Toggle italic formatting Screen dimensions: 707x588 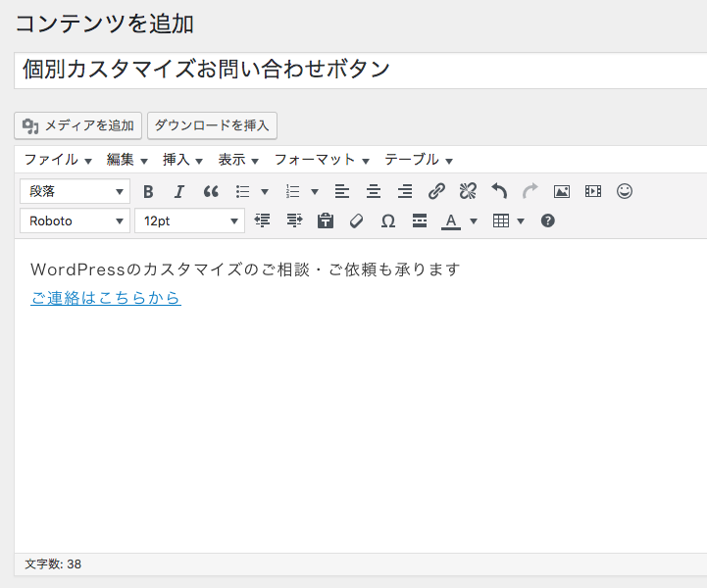tap(179, 191)
